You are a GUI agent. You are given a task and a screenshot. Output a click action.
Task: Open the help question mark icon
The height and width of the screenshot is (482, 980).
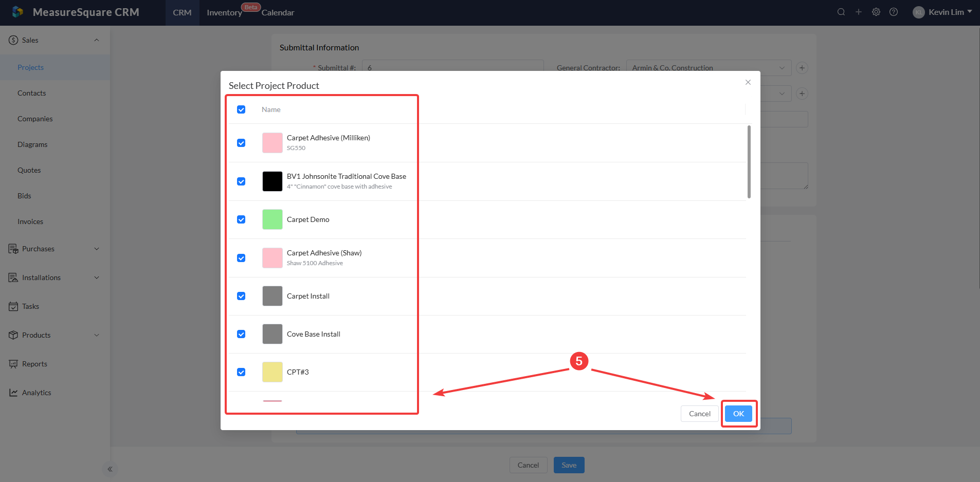[x=894, y=12]
